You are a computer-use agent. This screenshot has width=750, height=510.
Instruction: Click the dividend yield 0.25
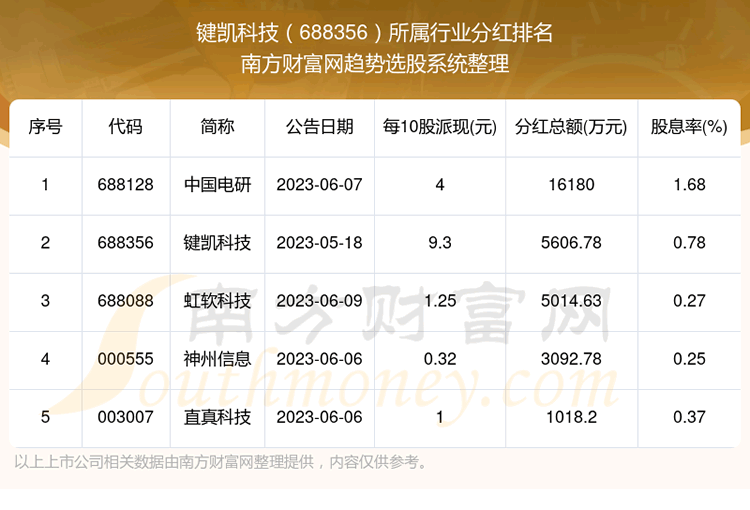[x=689, y=359]
